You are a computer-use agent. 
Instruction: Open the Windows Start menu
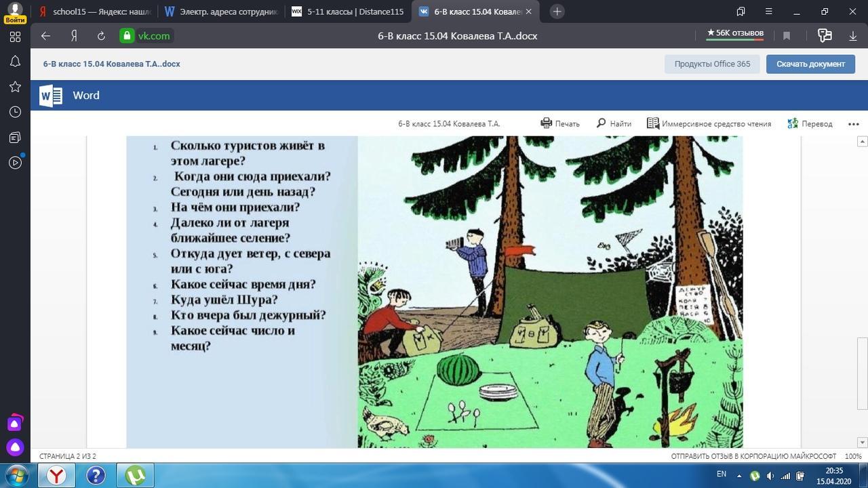click(x=16, y=475)
